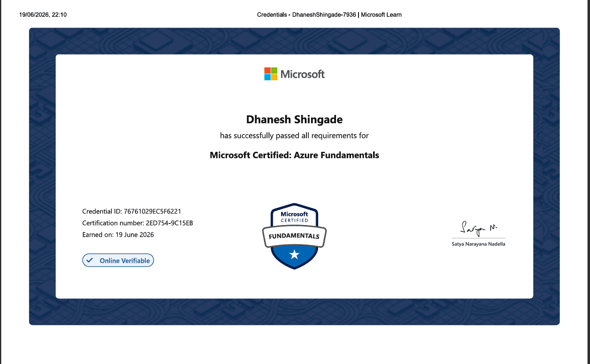
Task: Click the page header date 19/06/2026, 22:10
Action: tap(43, 15)
